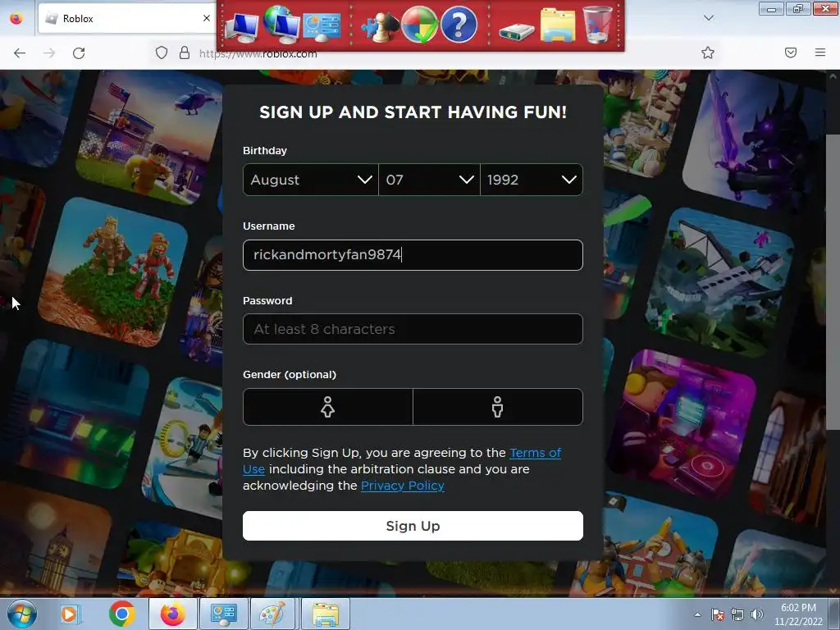The image size is (840, 630).
Task: Expand the list all tabs chevron
Action: coord(708,18)
